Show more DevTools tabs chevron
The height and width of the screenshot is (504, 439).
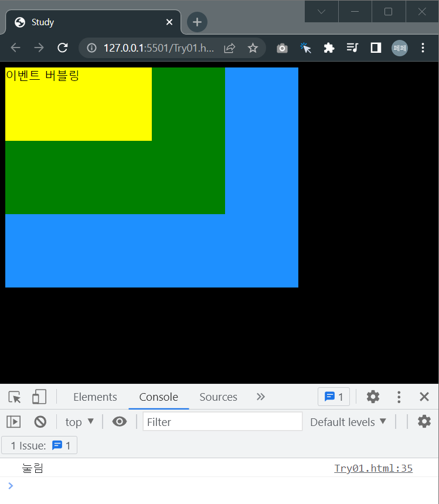(x=261, y=397)
